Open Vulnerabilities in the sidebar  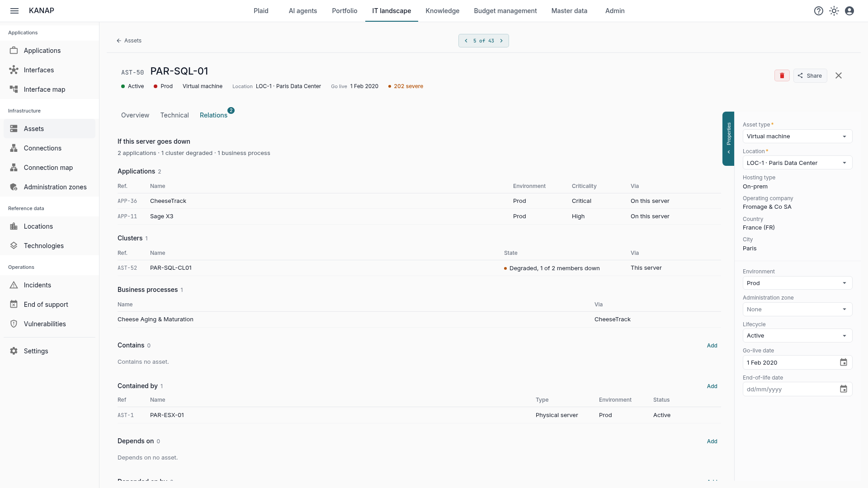tap(49, 324)
